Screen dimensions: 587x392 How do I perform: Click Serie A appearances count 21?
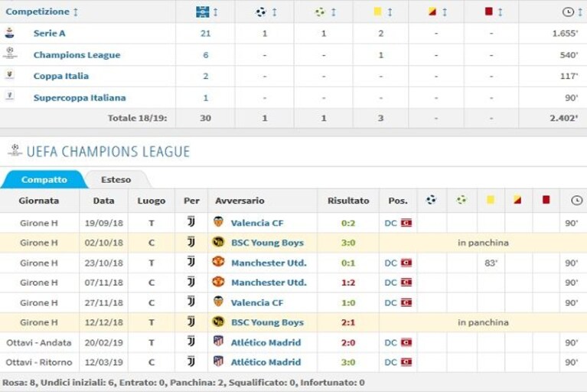pos(206,34)
